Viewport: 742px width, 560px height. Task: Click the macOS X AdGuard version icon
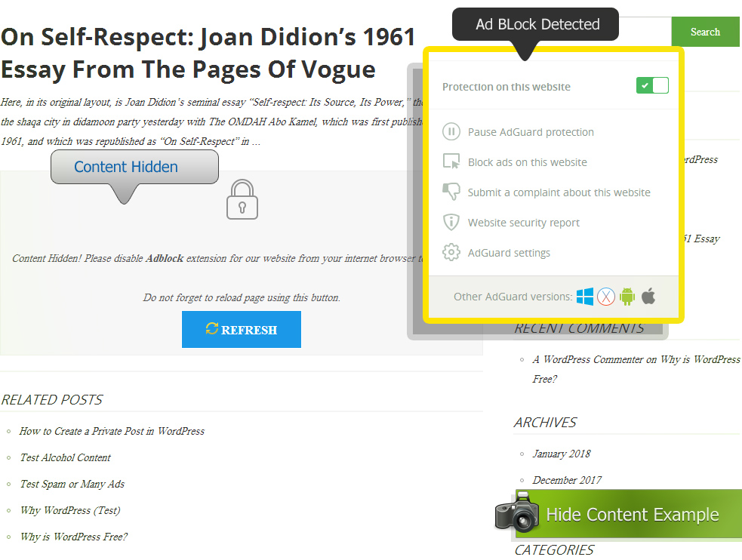[606, 297]
